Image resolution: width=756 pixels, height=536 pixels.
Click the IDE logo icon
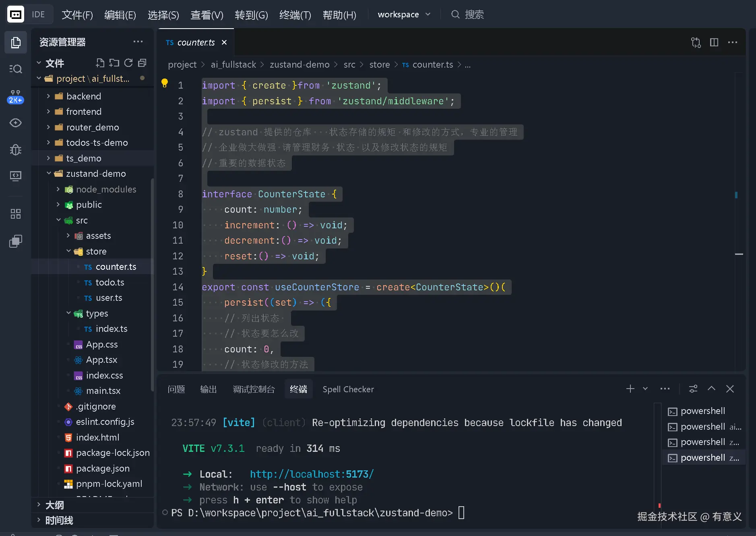[x=16, y=15]
